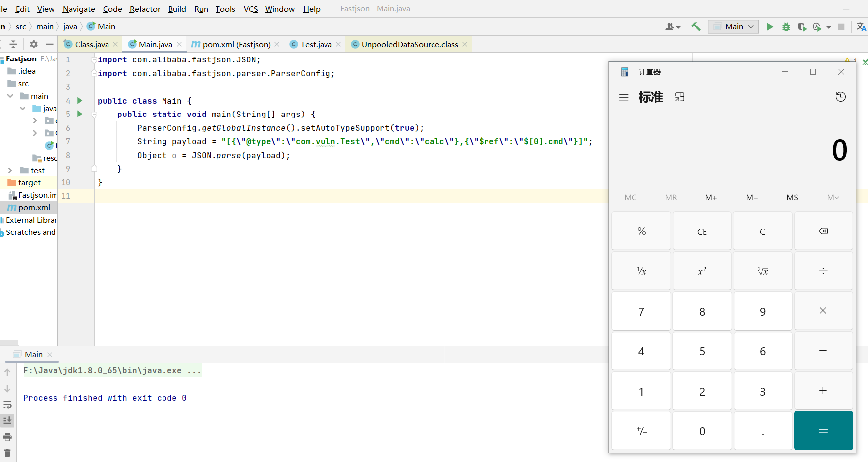Open the calculator history panel
Viewport: 868px width, 462px height.
[x=841, y=97]
